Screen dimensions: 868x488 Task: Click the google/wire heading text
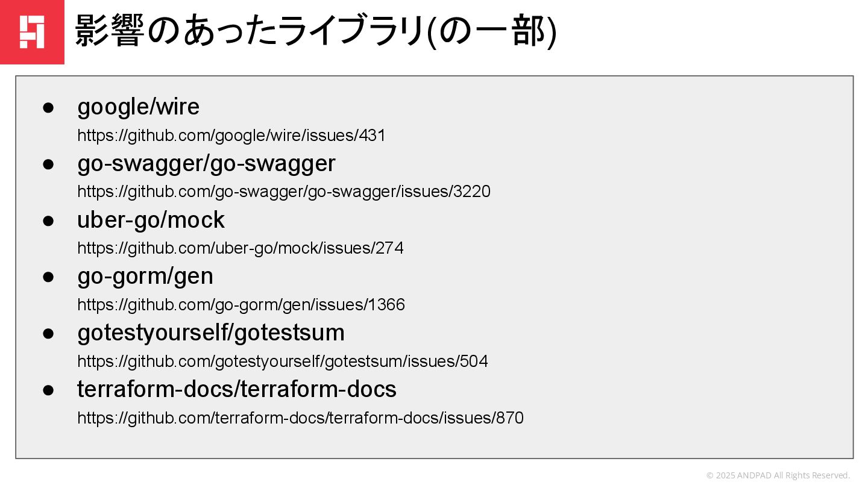pyautogui.click(x=138, y=107)
